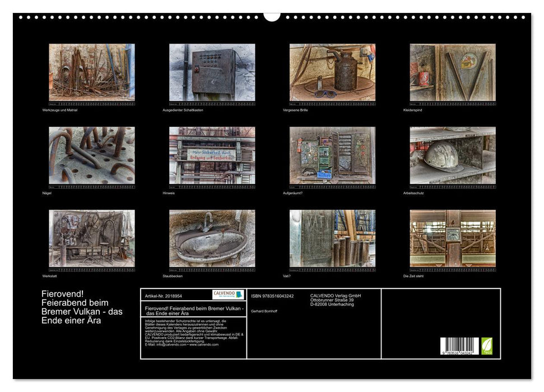Click the large 'Fierovend!' title text
This screenshot has width=544, height=392.
pos(82,307)
